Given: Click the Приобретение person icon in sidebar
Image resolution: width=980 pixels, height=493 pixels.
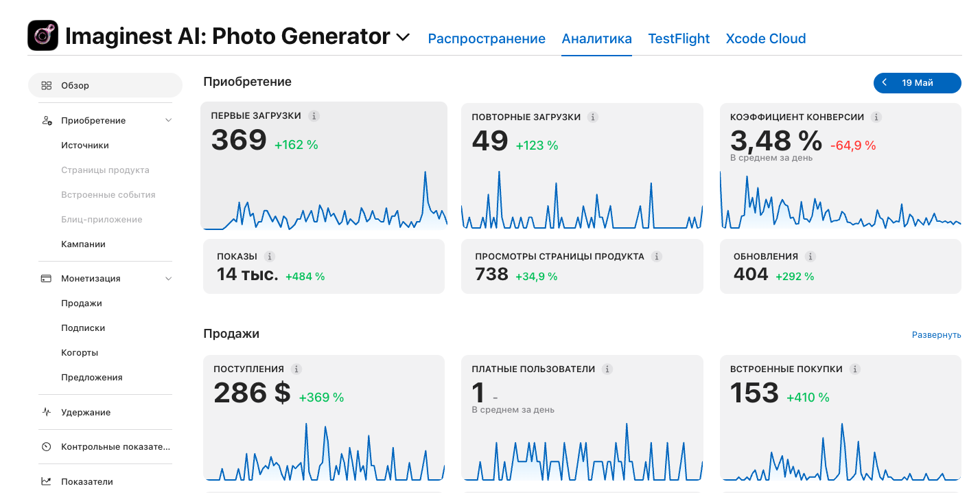Looking at the screenshot, I should click(47, 121).
